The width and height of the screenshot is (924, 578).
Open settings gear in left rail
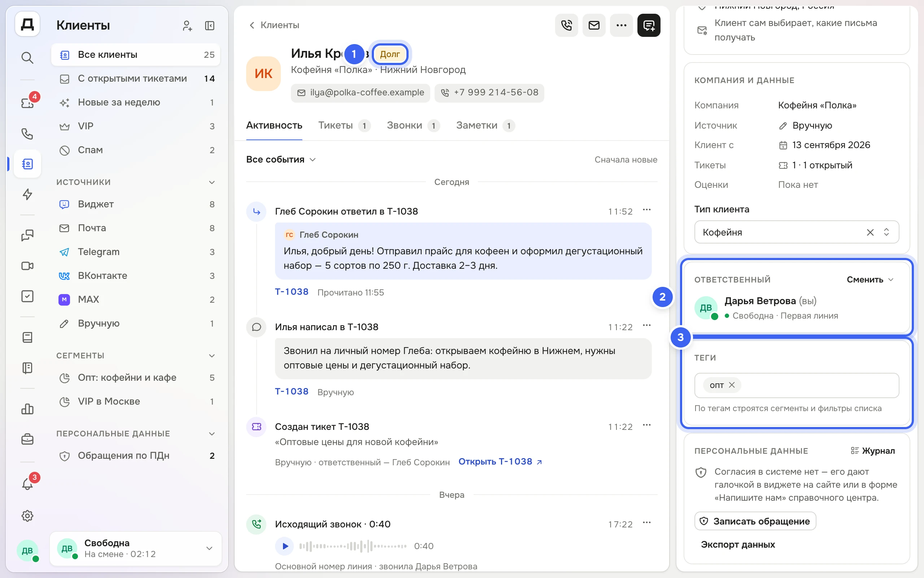tap(27, 516)
